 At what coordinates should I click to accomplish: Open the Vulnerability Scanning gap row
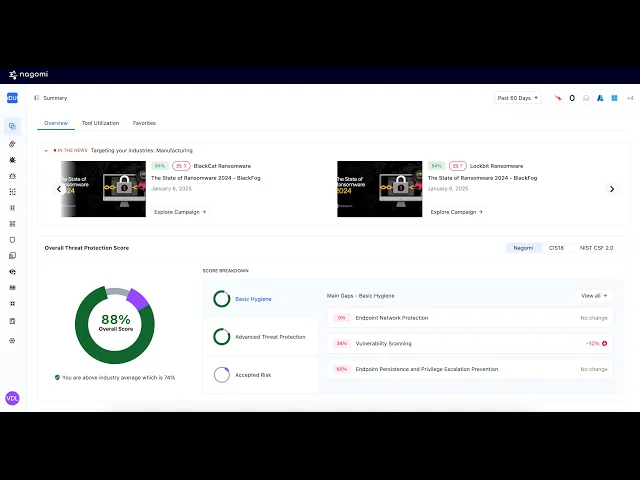pos(470,344)
